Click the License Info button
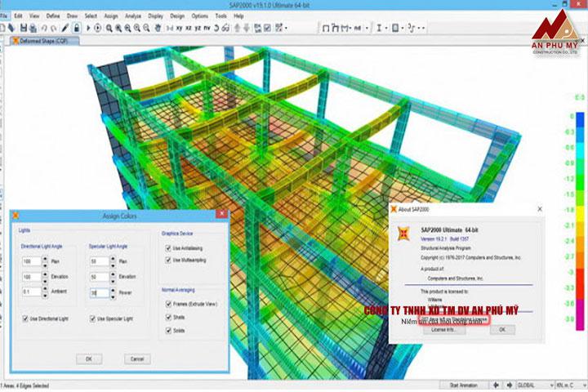This screenshot has width=588, height=392. [x=438, y=329]
